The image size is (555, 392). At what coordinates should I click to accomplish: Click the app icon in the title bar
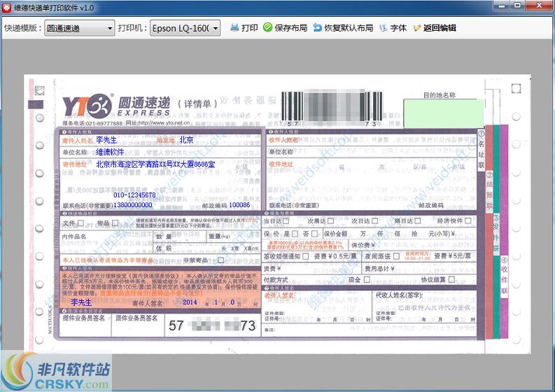point(6,7)
